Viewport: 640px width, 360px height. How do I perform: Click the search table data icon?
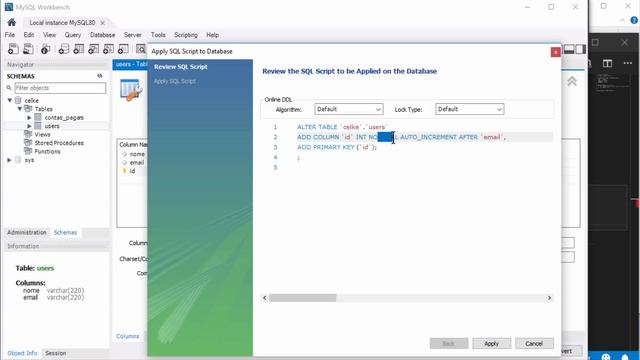(141, 49)
